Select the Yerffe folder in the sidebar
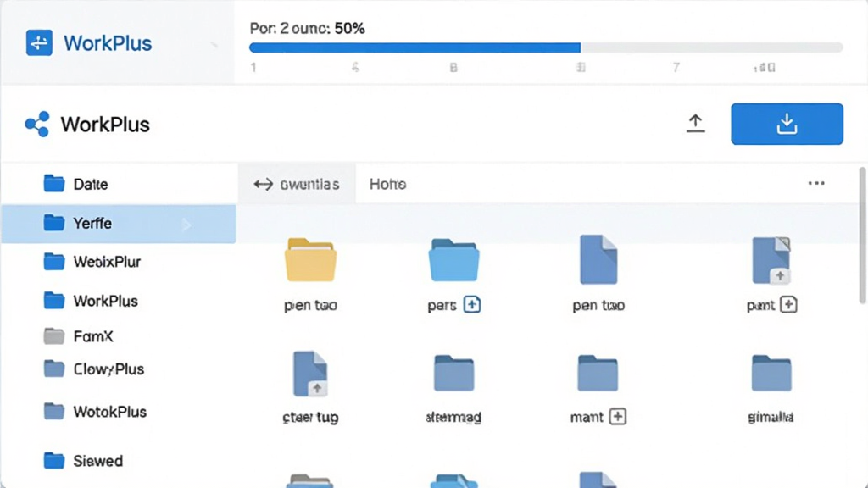 click(x=119, y=224)
